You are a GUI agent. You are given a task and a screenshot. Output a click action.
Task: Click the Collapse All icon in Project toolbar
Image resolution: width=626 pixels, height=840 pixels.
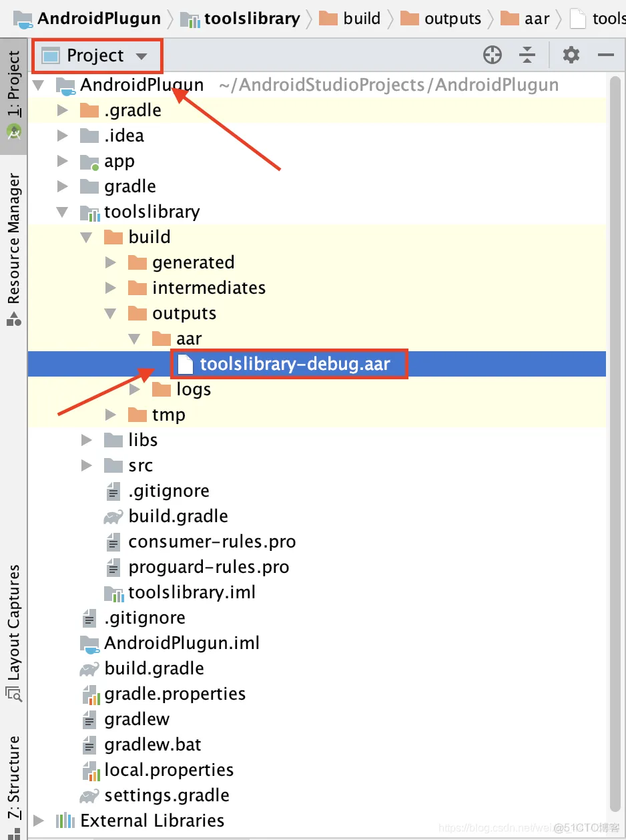coord(527,55)
